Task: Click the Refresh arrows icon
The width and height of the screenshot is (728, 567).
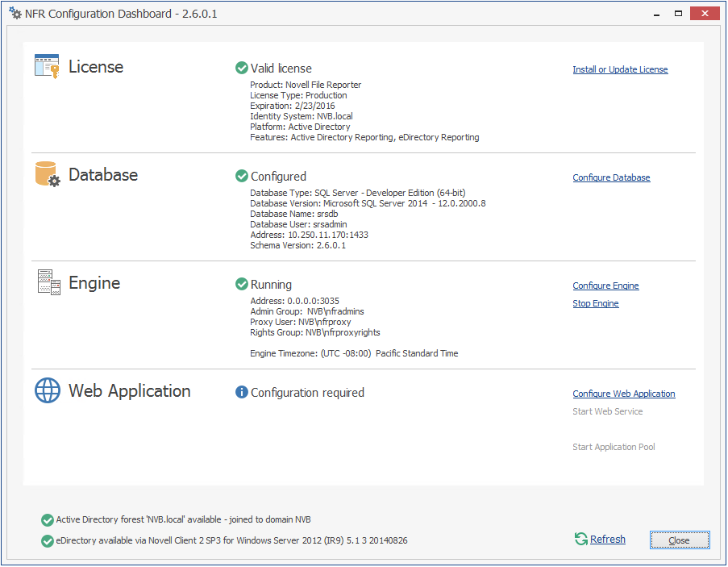Action: pos(580,539)
